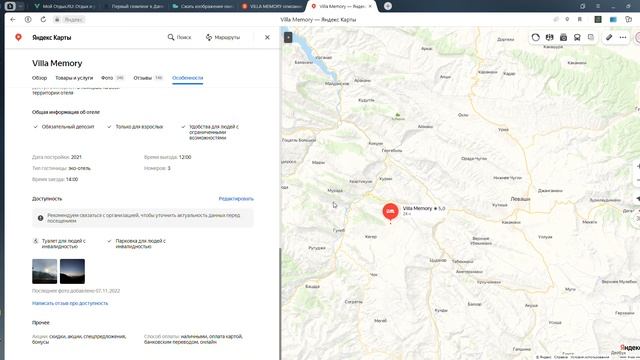Click Парковка для людей с инвалидностью checkmark item
Viewport: 640px width, 360px height.
click(x=137, y=244)
